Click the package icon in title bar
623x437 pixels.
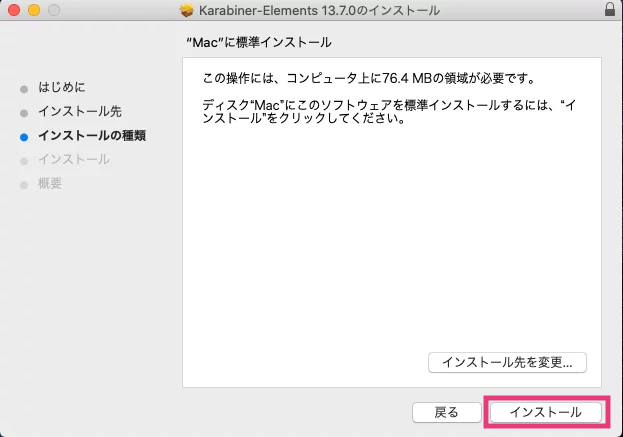[x=186, y=10]
